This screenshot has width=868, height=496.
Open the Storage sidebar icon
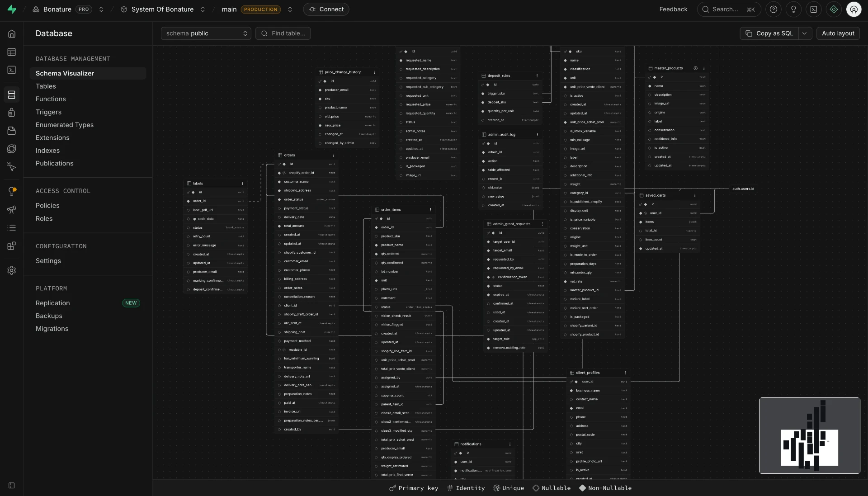pos(12,131)
